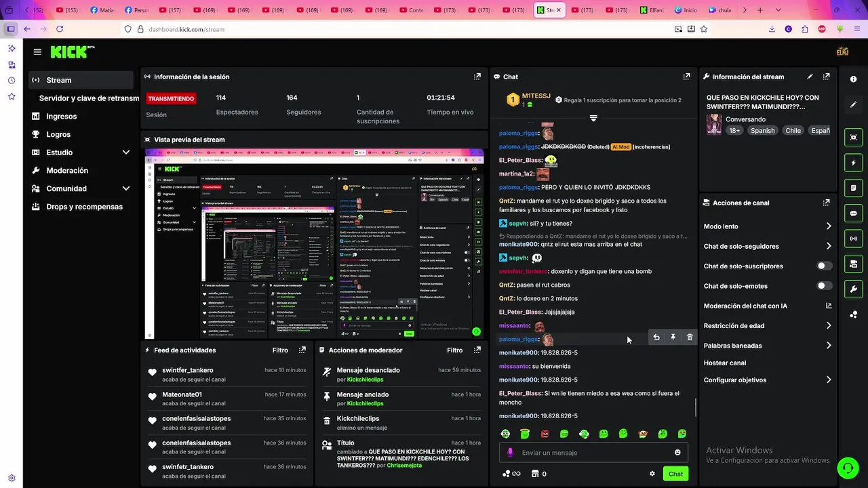Image resolution: width=868 pixels, height=488 pixels.
Task: Select Stream in the sidebar
Action: pyautogui.click(x=81, y=80)
